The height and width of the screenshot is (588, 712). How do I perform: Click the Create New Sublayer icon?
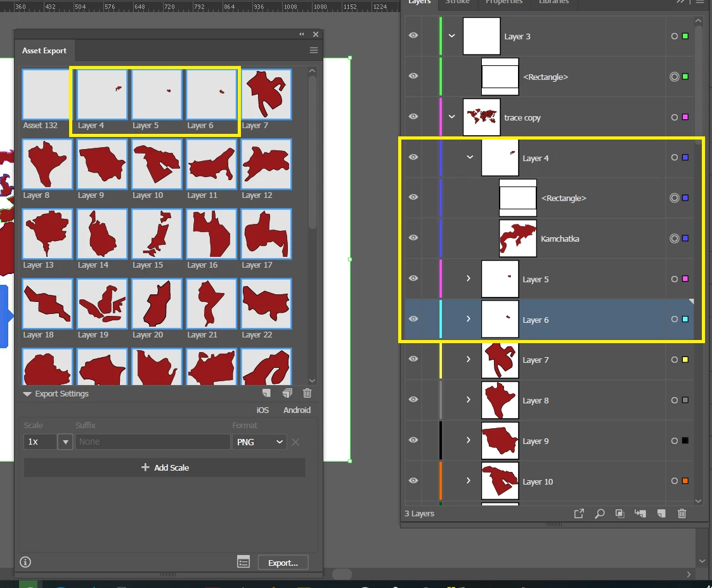tap(640, 514)
